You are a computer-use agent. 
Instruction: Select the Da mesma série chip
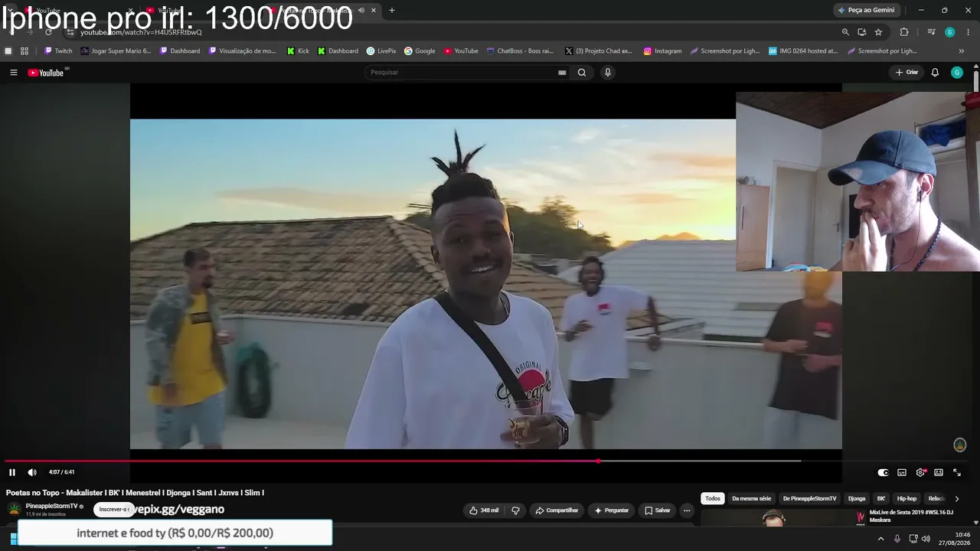[752, 499]
